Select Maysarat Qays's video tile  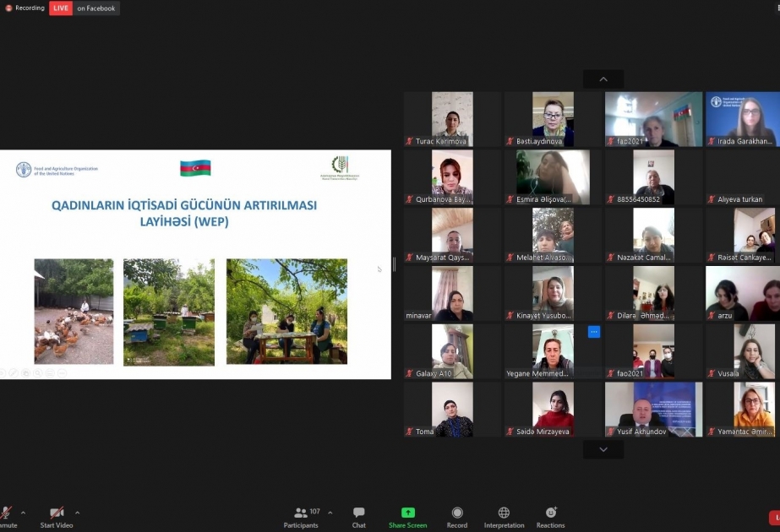pyautogui.click(x=452, y=235)
